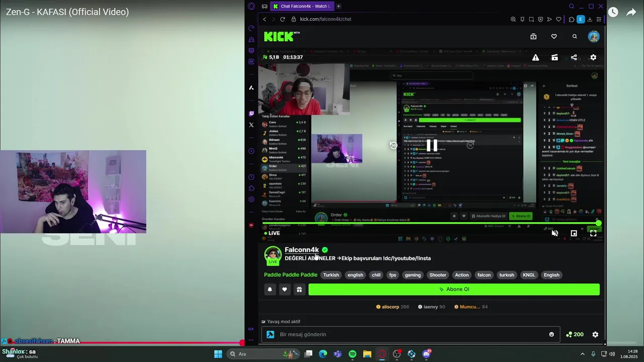The height and width of the screenshot is (362, 644).
Task: Click the Abone Ol subscribe button
Action: [454, 289]
